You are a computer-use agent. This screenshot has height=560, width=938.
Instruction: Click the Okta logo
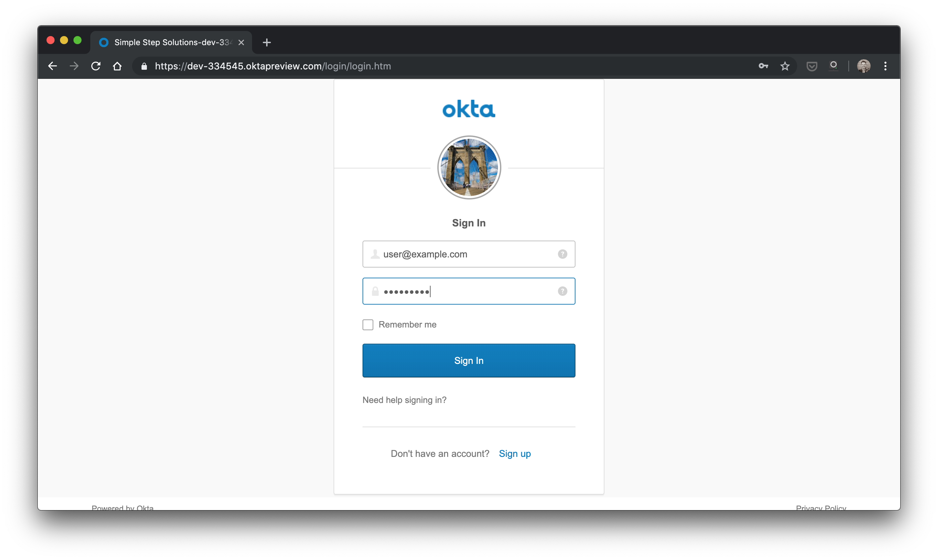point(469,109)
